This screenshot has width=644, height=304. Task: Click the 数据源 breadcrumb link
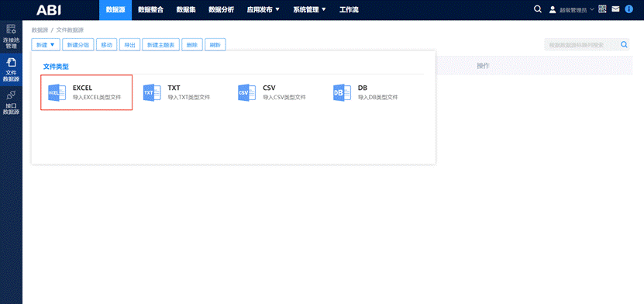pos(40,30)
